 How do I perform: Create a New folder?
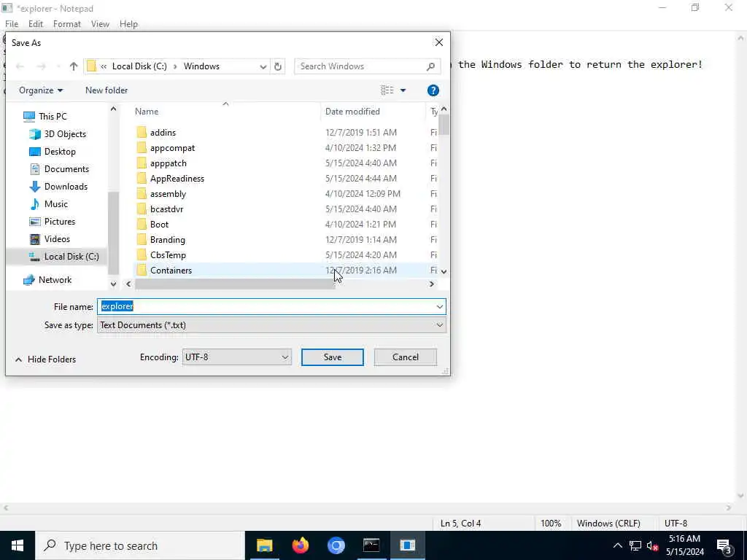(107, 90)
